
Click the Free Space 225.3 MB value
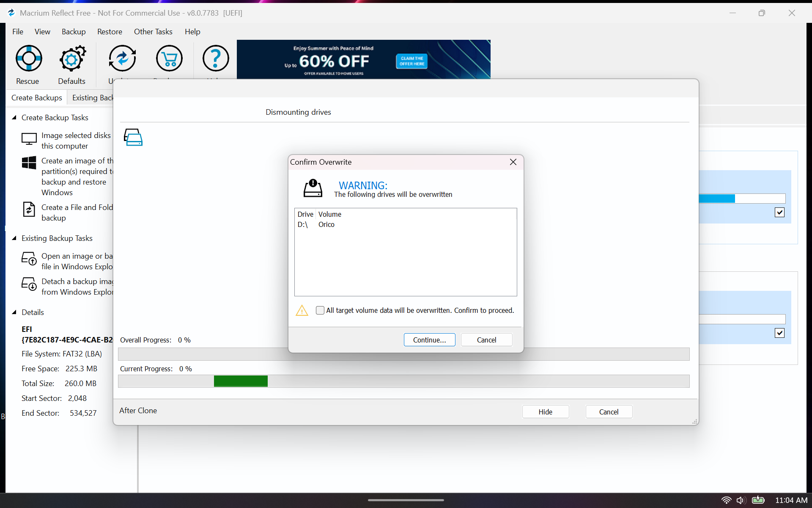(x=81, y=369)
